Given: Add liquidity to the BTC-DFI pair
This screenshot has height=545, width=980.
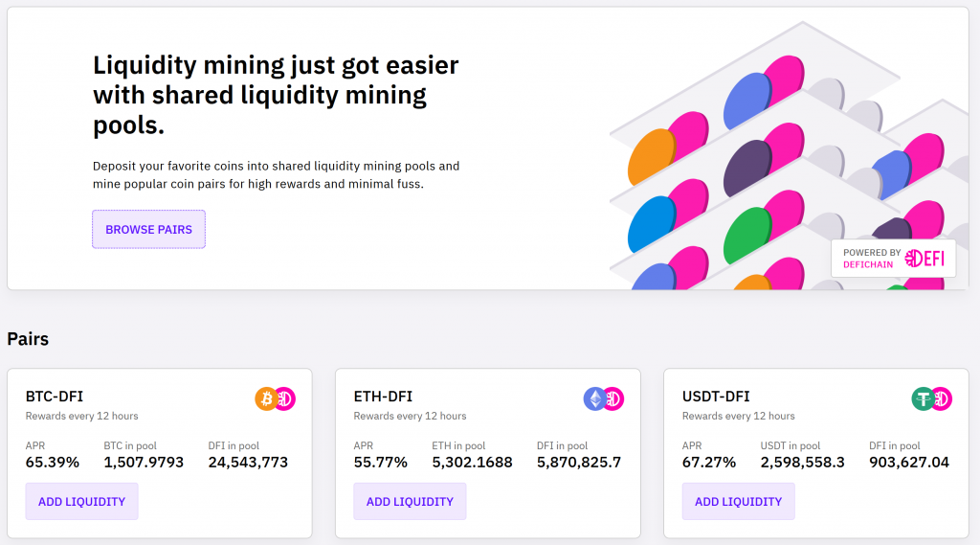Looking at the screenshot, I should (82, 501).
